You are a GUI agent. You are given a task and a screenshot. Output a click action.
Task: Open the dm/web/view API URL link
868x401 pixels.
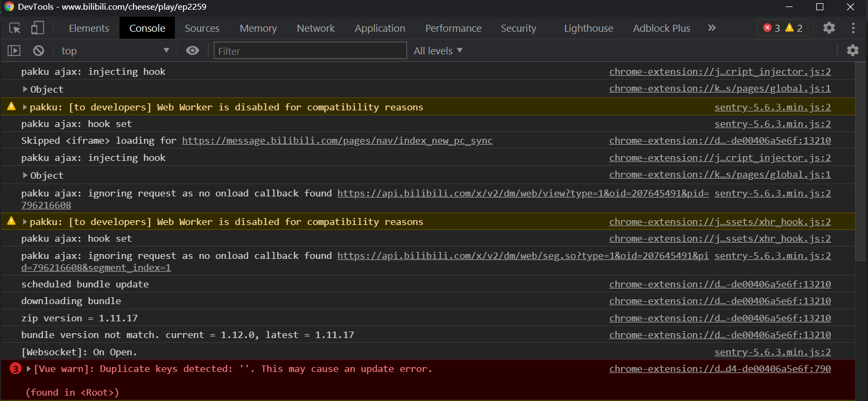click(x=523, y=193)
